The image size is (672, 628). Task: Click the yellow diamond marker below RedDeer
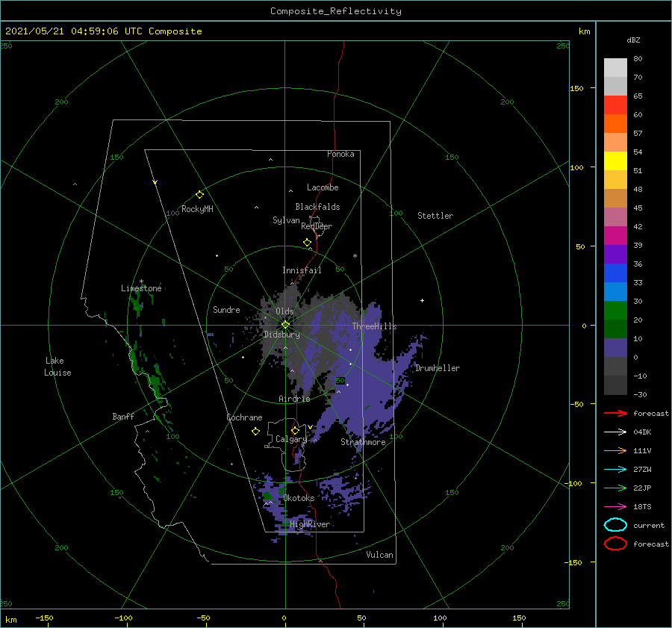click(x=308, y=243)
